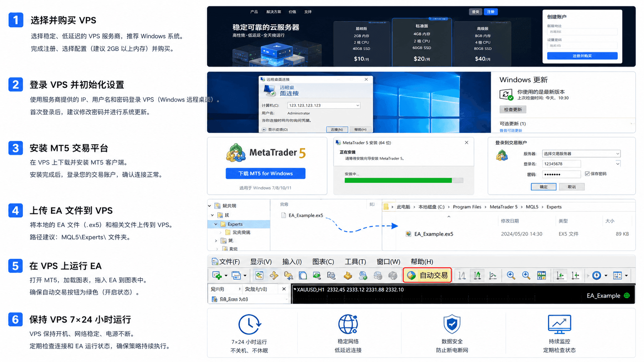
Task: Open the templates icon's dropdown arrow
Action: (x=626, y=276)
